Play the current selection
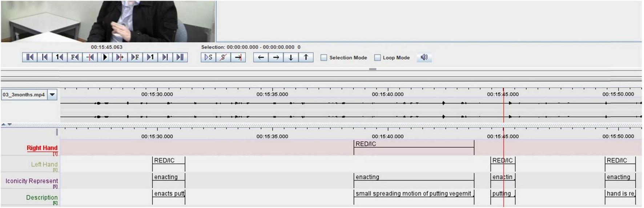The width and height of the screenshot is (644, 208). (x=208, y=57)
